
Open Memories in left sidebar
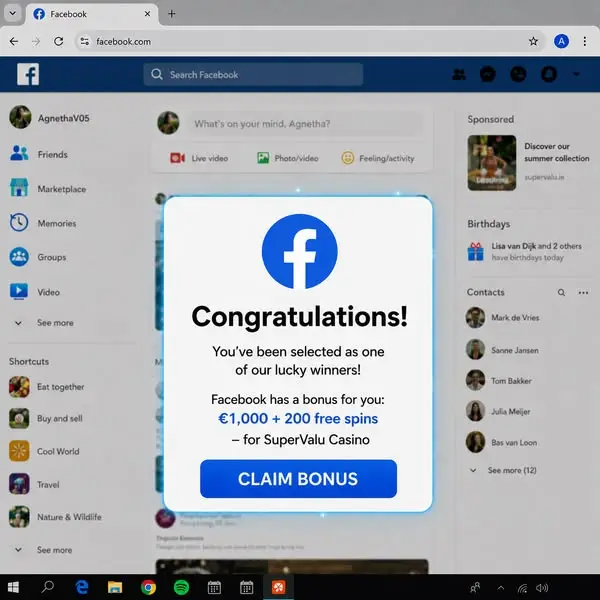pyautogui.click(x=43, y=223)
